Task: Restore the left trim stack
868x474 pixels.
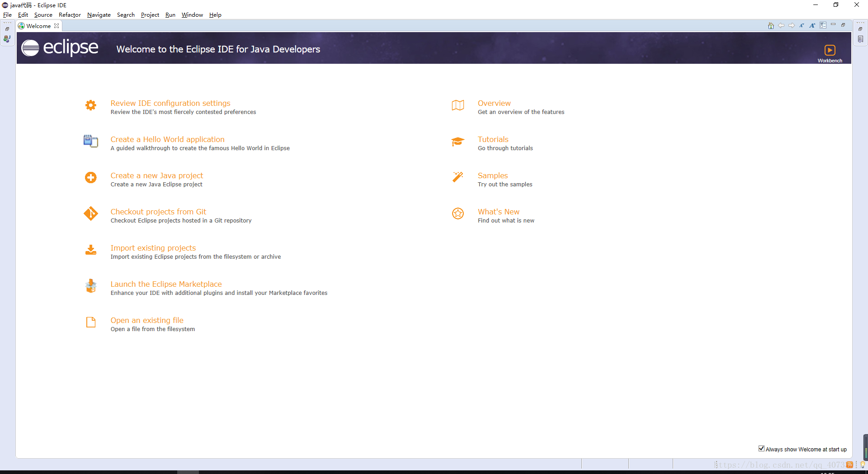Action: [x=7, y=29]
